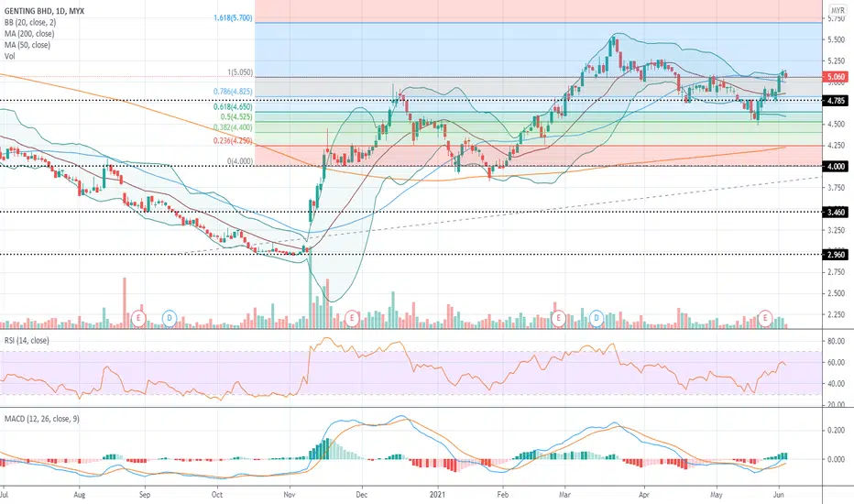
Task: Select the Vol indicator legend
Action: (x=10, y=57)
